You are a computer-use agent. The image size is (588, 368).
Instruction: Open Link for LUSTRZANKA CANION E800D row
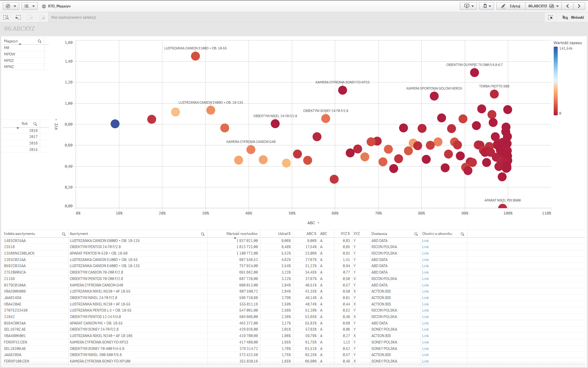(425, 241)
